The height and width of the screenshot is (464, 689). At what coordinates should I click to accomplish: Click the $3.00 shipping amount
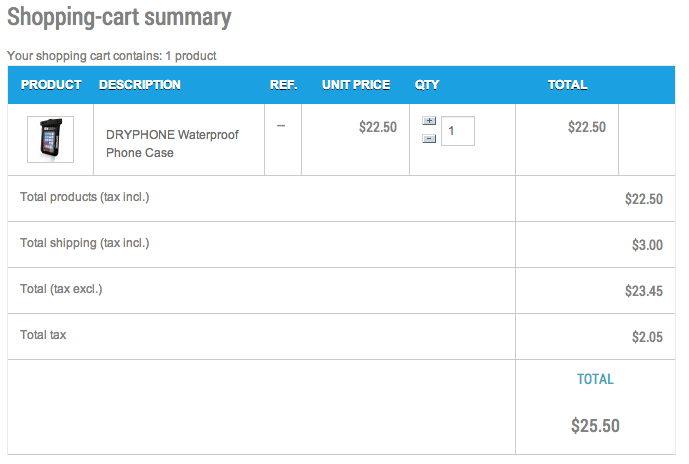click(647, 245)
